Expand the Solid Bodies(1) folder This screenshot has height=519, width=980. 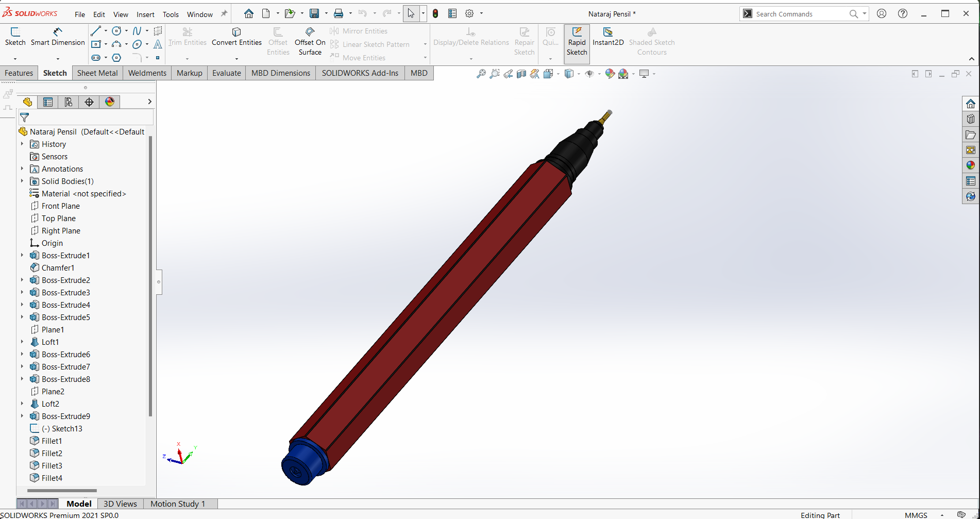click(22, 181)
